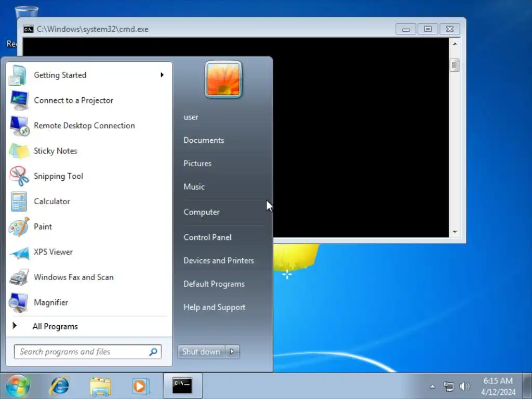Expand the Getting Started submenu arrow
Image resolution: width=532 pixels, height=399 pixels.
point(162,75)
